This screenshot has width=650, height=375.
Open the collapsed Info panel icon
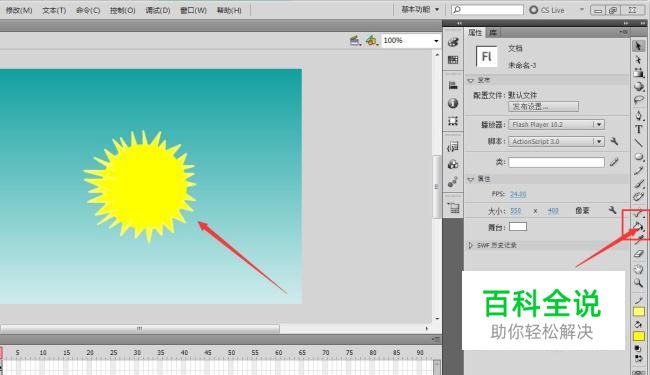click(453, 103)
